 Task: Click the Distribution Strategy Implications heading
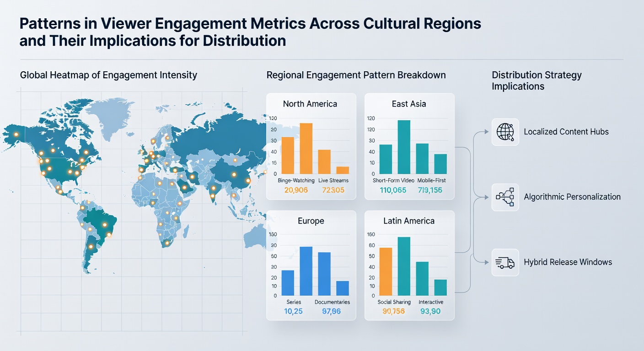[537, 80]
